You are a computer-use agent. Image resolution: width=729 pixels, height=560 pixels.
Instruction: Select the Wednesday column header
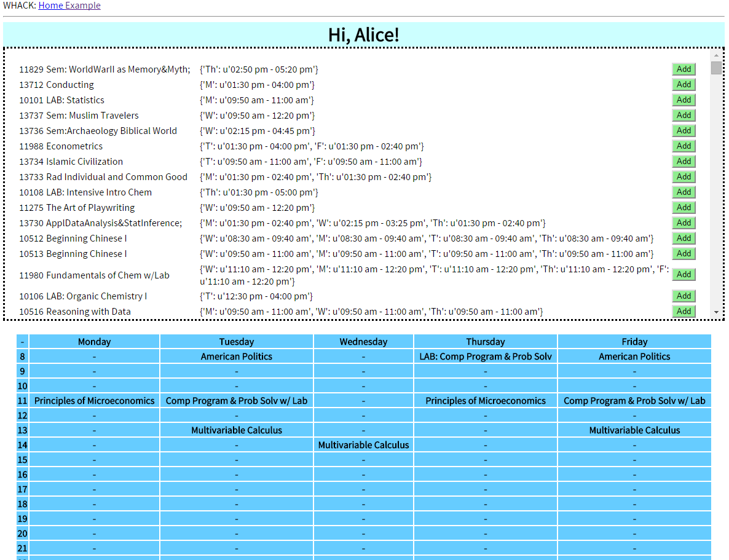click(363, 341)
